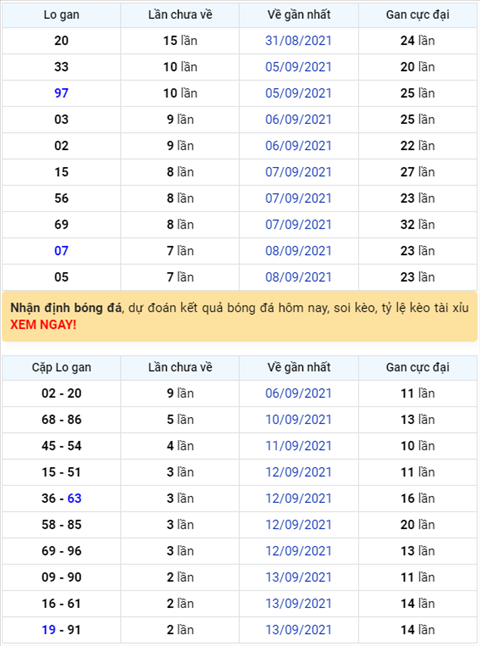The width and height of the screenshot is (480, 646).
Task: Open the 12/09/2021 date in row 58 - 85
Action: 298,525
